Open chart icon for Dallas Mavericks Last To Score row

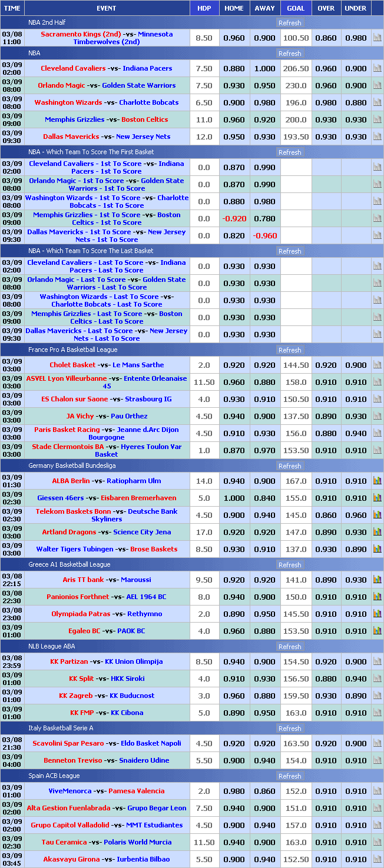click(378, 334)
